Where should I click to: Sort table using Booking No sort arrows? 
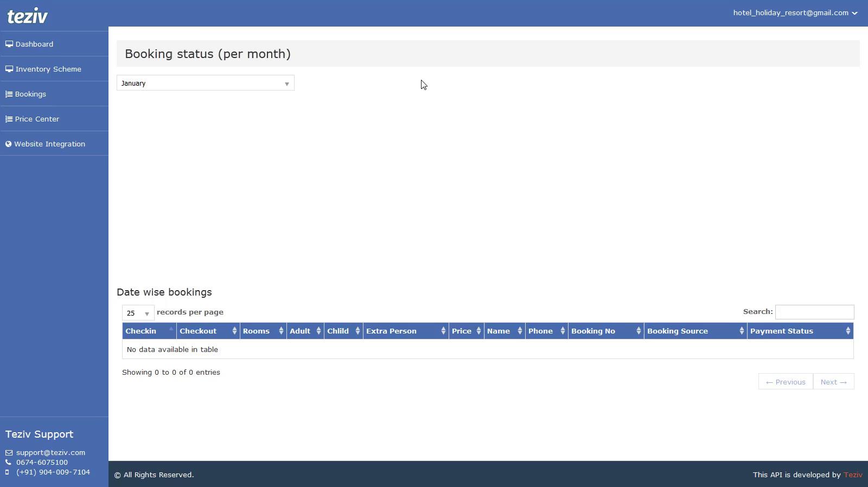coord(639,331)
